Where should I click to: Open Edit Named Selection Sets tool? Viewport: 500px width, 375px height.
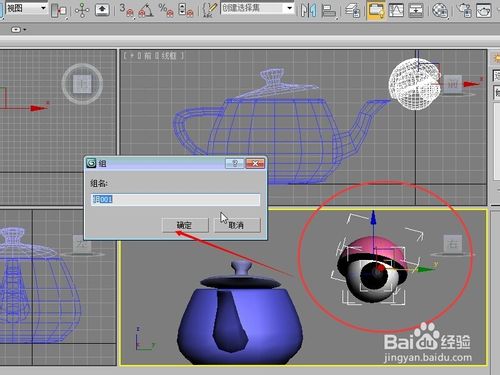point(210,10)
